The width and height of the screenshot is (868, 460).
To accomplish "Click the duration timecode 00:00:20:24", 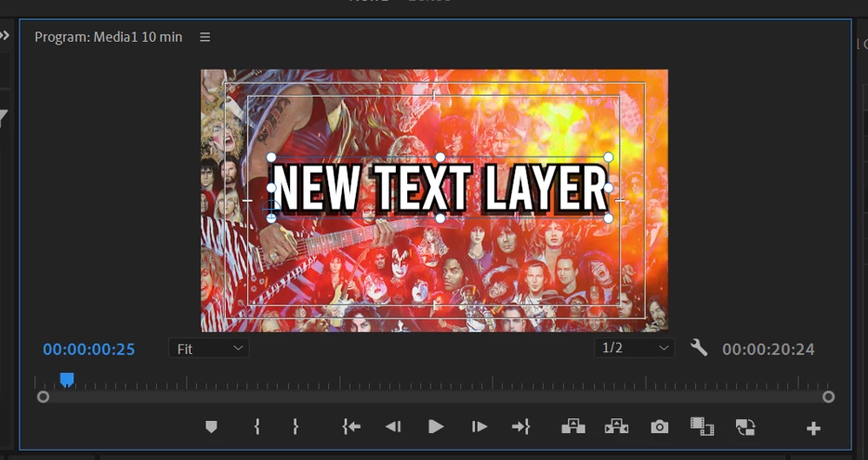I will (769, 349).
